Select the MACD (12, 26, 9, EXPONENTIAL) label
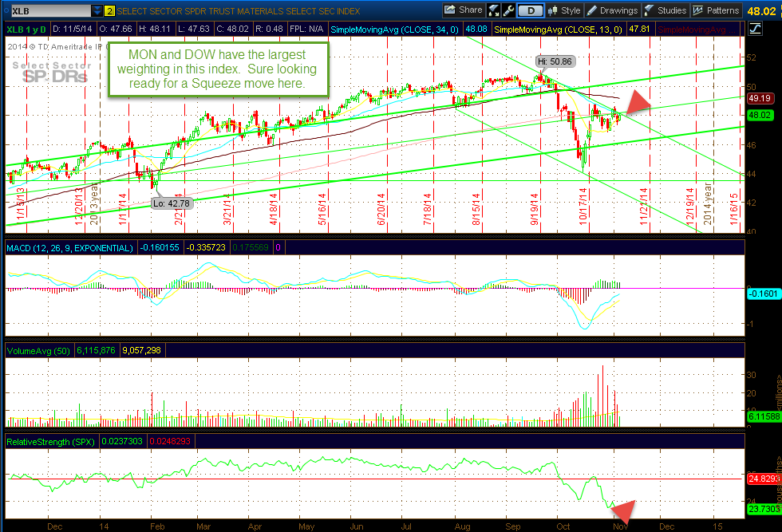Viewport: 782px width, 532px height. (x=70, y=248)
